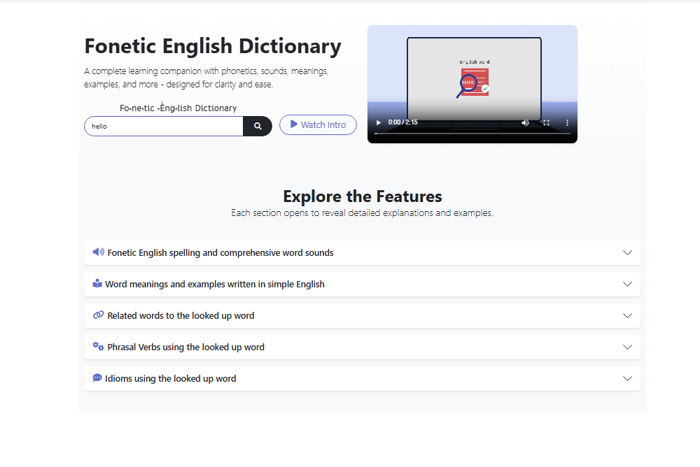Click the hello search input field
This screenshot has height=467, width=700.
coord(164,126)
